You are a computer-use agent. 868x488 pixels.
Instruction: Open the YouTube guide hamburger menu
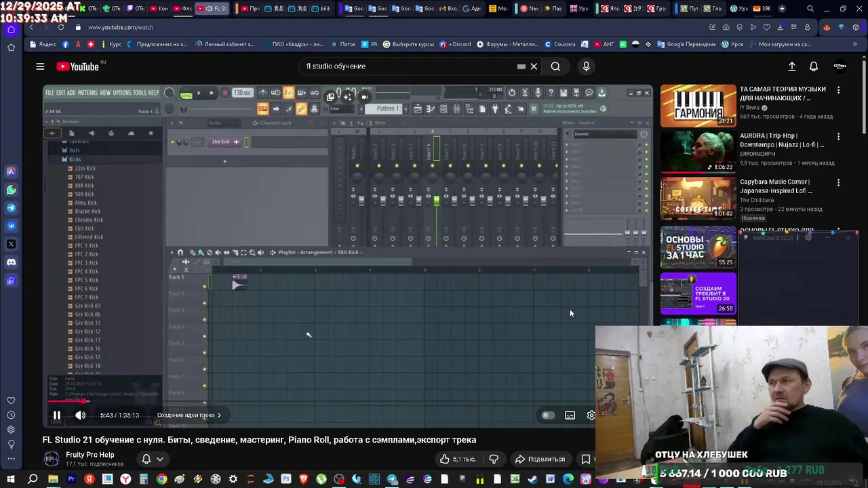coord(40,66)
